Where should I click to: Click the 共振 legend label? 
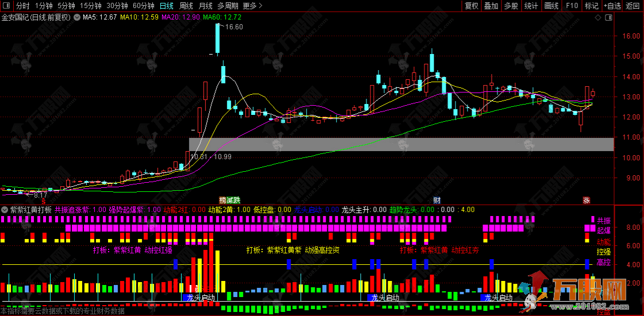604,221
